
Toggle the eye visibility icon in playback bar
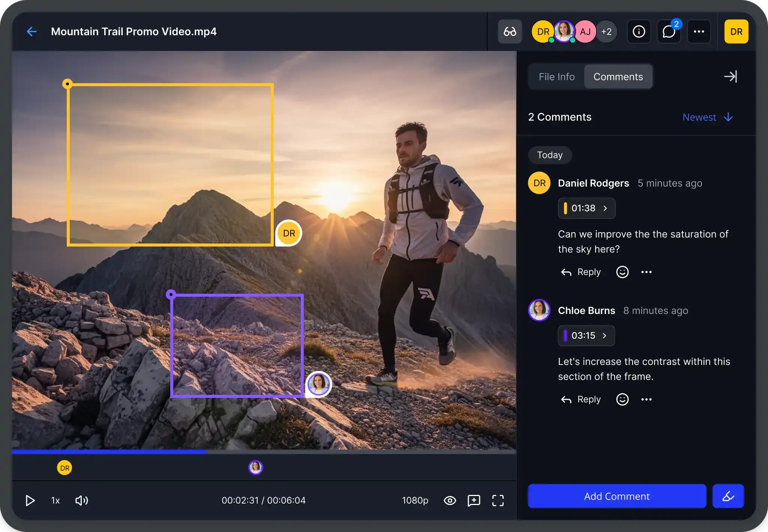[x=450, y=501]
